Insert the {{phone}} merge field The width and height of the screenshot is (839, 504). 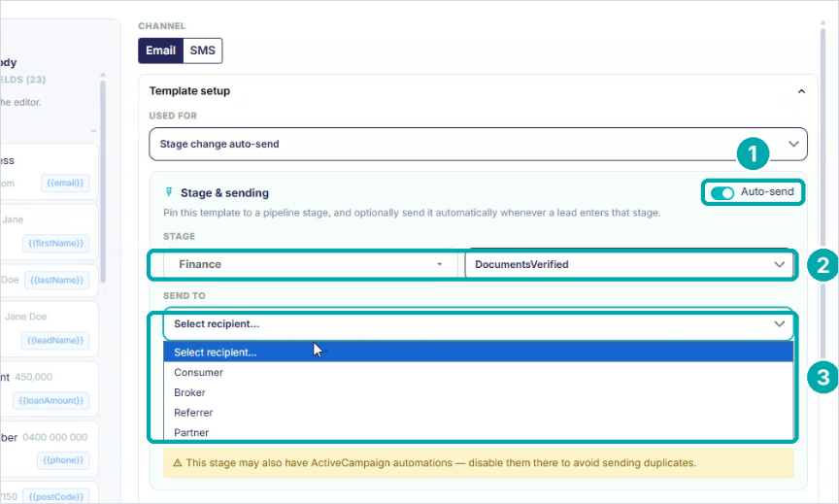[x=63, y=460]
